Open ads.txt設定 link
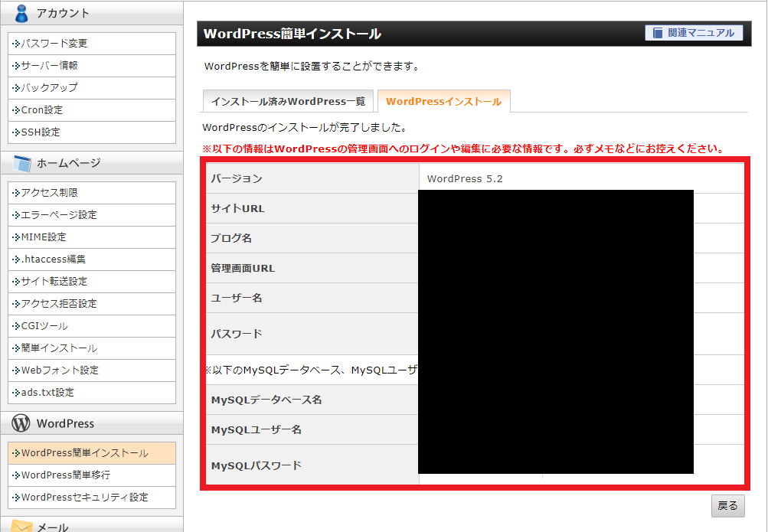This screenshot has width=768, height=532. [47, 393]
